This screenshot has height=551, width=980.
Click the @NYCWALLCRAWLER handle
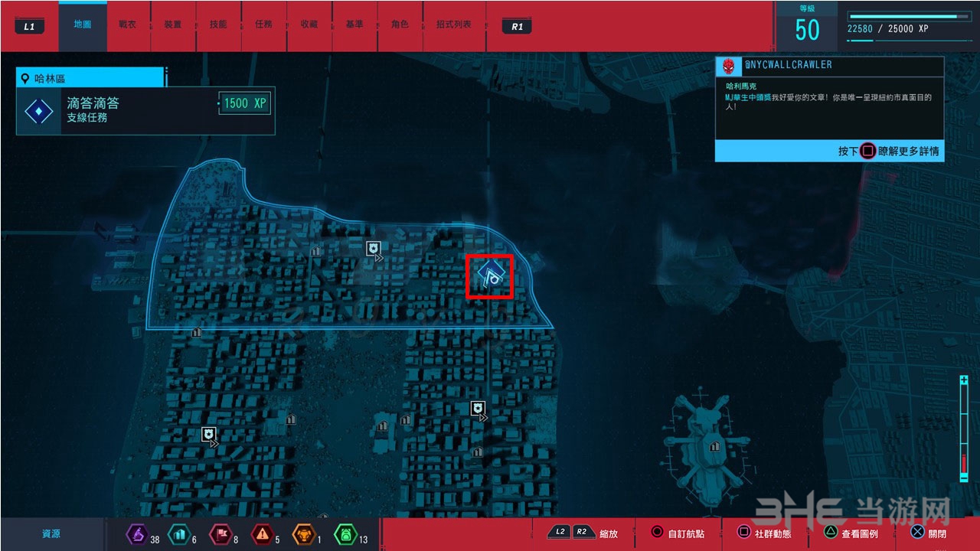tap(788, 65)
